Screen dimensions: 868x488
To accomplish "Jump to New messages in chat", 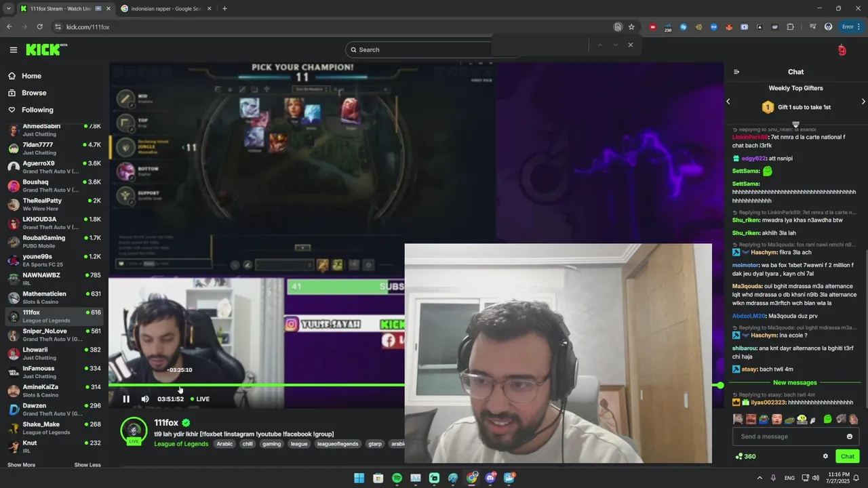I will click(x=795, y=383).
